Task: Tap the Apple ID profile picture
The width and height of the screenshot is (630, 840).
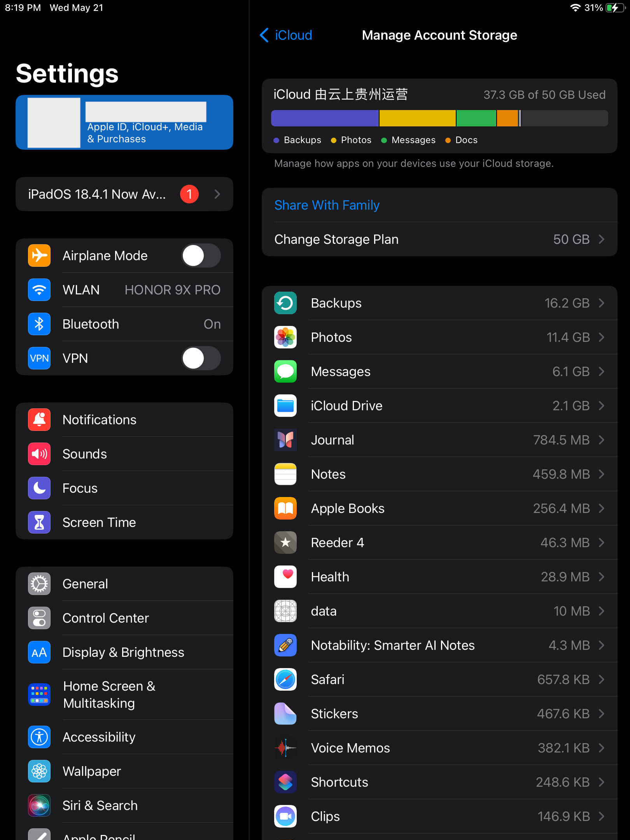Action: click(54, 122)
